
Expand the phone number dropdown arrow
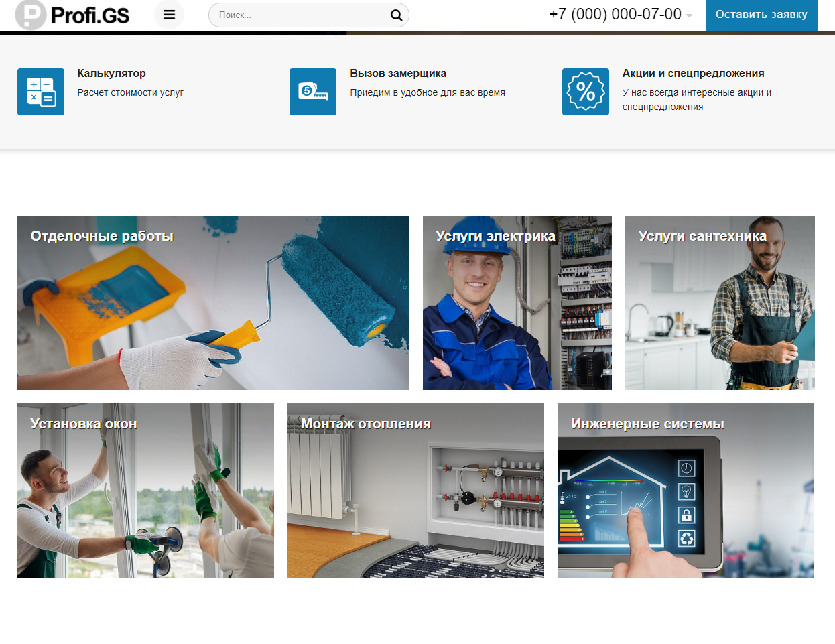click(x=689, y=16)
